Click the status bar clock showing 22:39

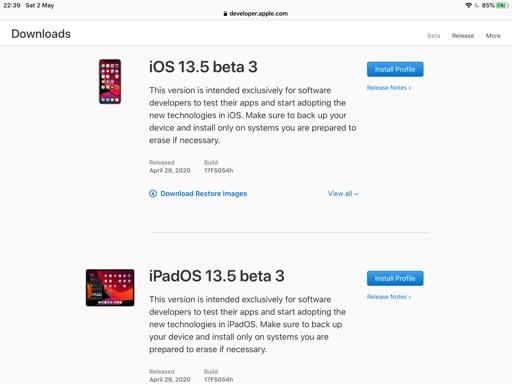click(12, 5)
